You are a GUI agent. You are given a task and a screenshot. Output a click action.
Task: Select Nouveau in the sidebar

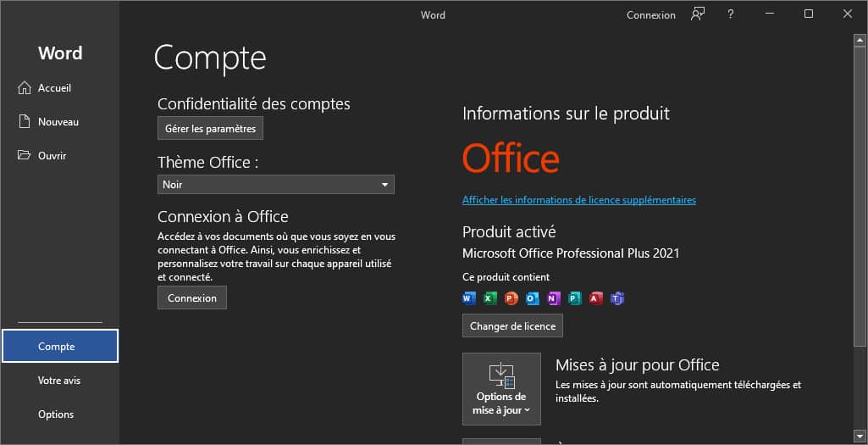point(59,122)
